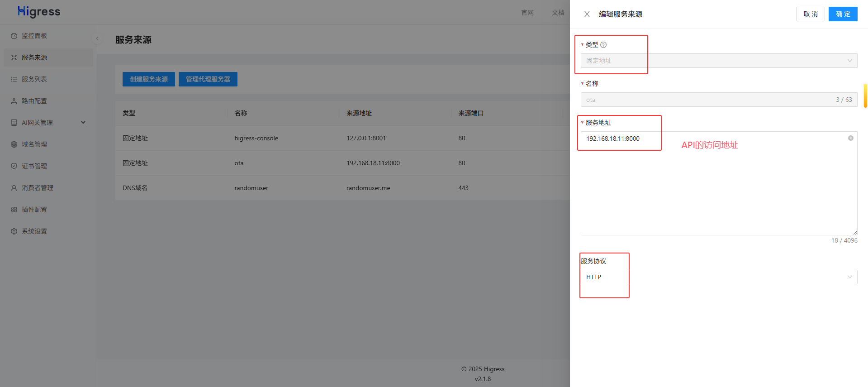The image size is (868, 387).
Task: Click the 服务列表 list icon
Action: pyautogui.click(x=14, y=79)
